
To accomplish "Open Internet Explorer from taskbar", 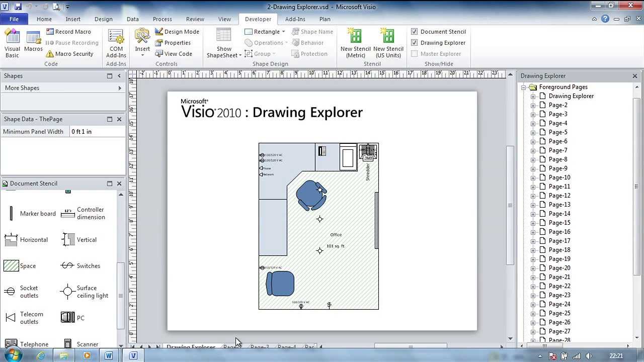I will coord(41,355).
